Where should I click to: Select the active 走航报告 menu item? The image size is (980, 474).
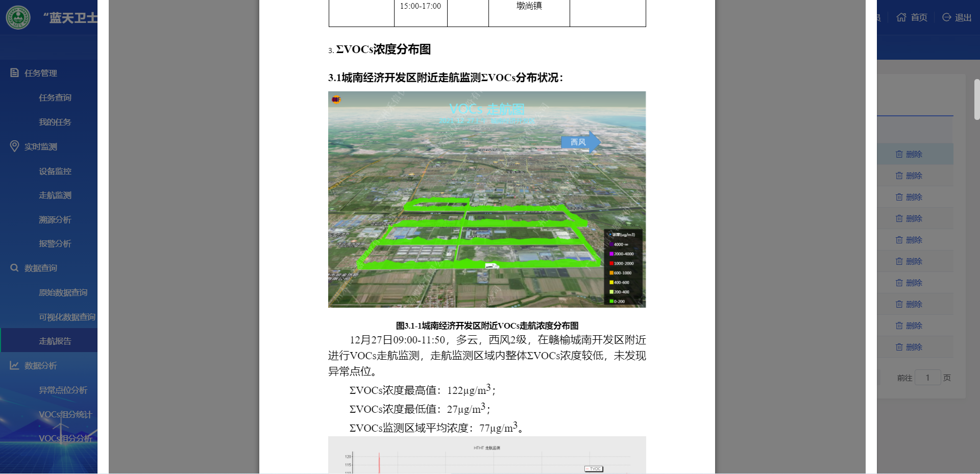pos(55,341)
